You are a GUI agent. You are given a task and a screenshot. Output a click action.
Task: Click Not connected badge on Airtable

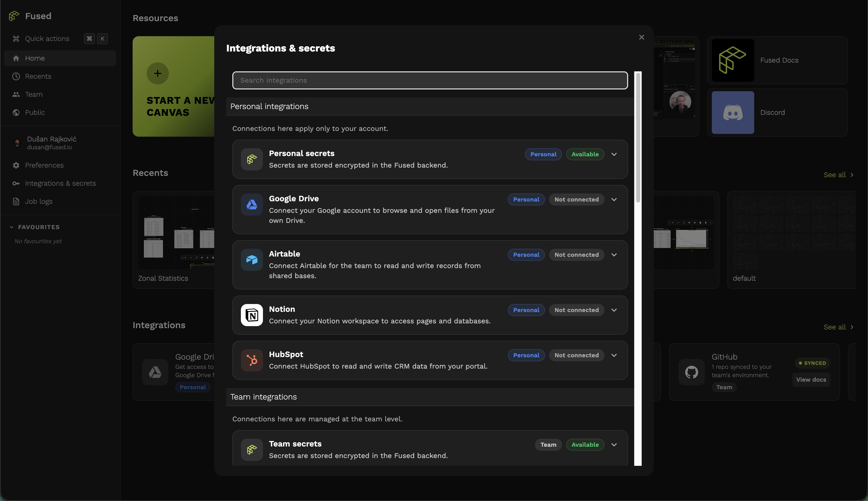pyautogui.click(x=576, y=255)
